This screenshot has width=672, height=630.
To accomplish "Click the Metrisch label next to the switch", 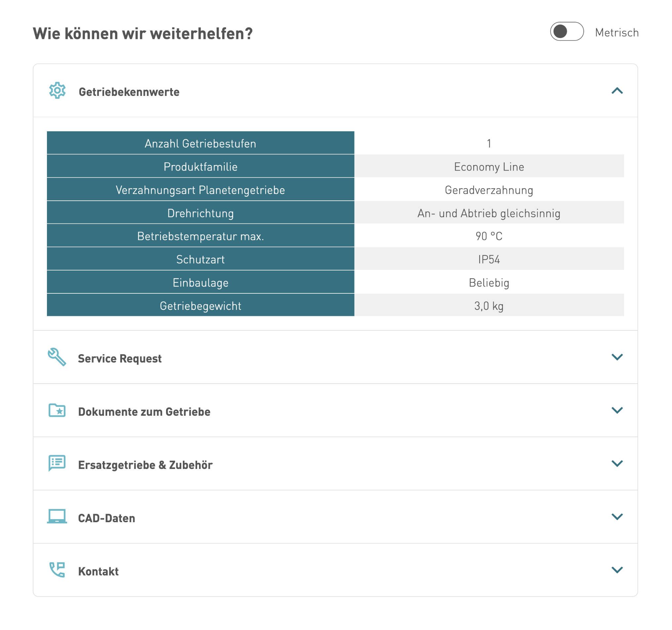I will click(617, 33).
